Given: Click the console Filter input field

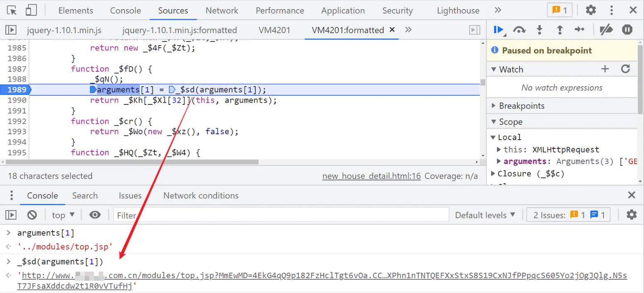Looking at the screenshot, I should (x=281, y=215).
